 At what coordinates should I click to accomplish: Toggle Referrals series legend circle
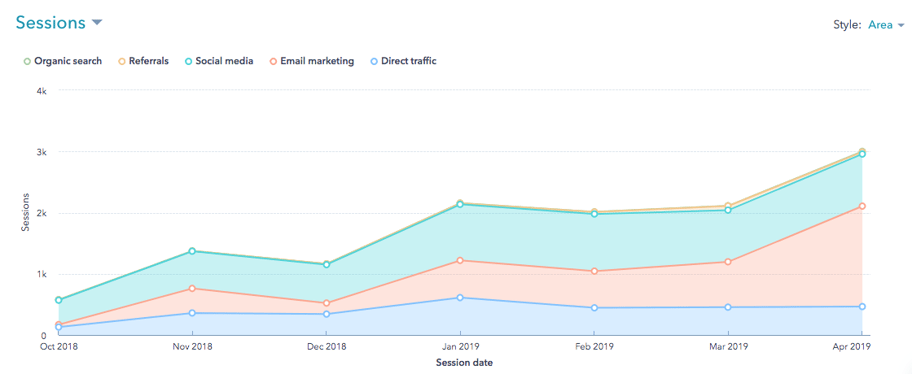(x=120, y=61)
